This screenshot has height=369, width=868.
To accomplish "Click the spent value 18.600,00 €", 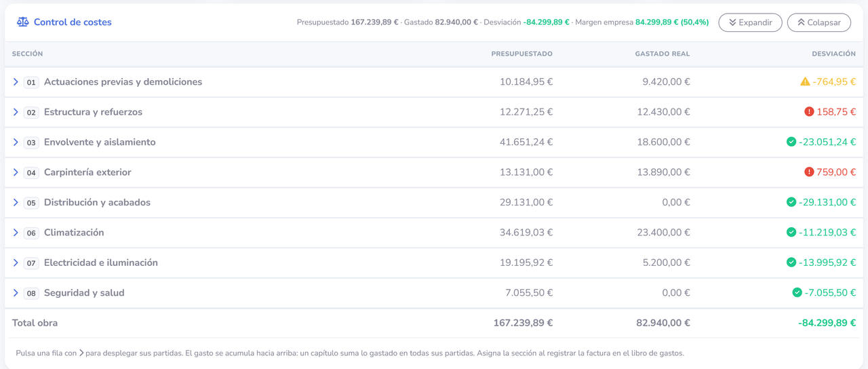I will [x=663, y=142].
